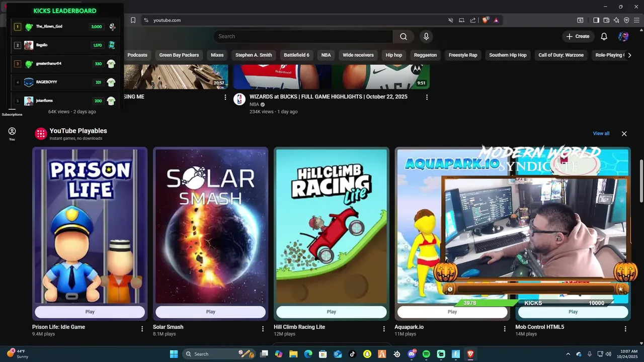Image resolution: width=644 pixels, height=362 pixels.
Task: Dismiss the YouTube Playables shelf
Action: tap(624, 134)
